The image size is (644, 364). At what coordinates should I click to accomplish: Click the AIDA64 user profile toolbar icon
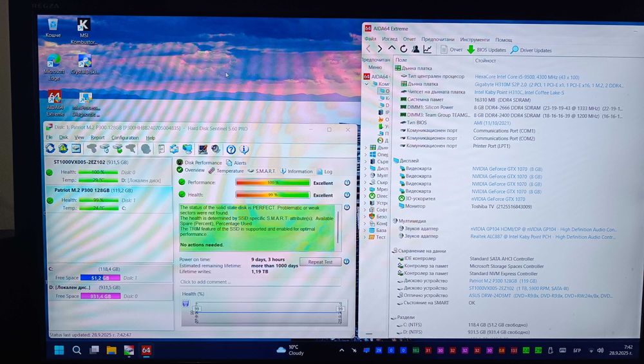[415, 50]
